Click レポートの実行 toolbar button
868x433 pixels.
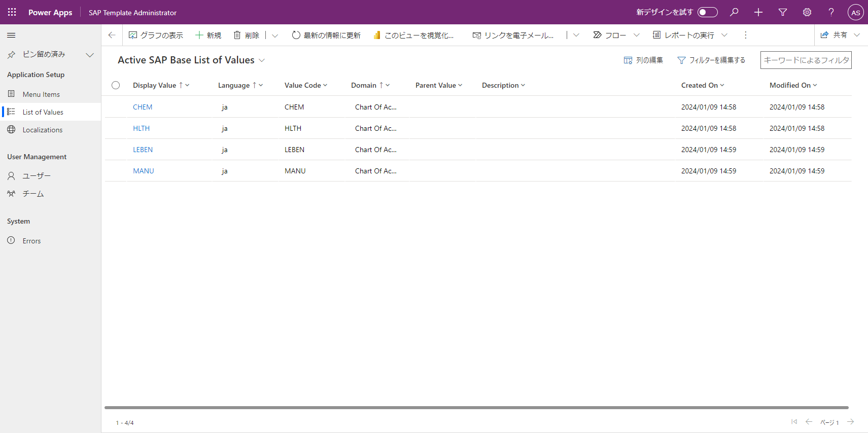pos(683,35)
